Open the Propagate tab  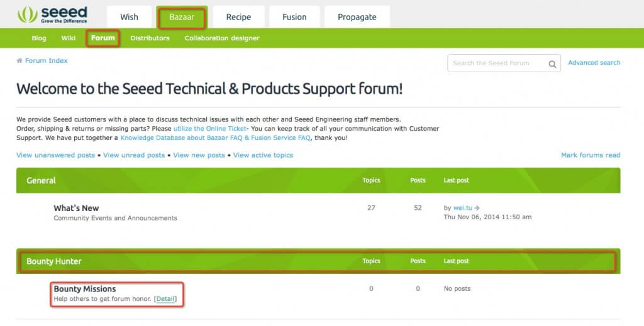(357, 17)
